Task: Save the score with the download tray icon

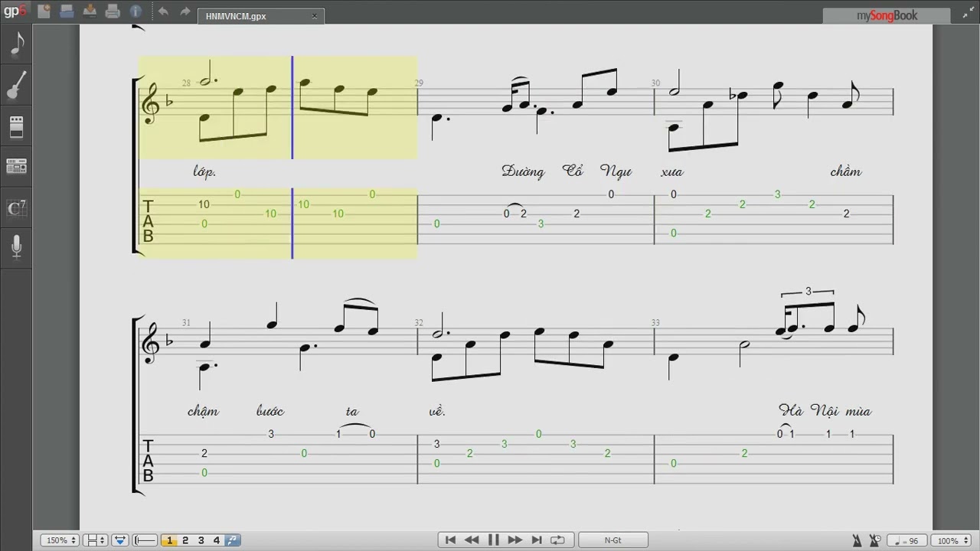Action: click(90, 11)
